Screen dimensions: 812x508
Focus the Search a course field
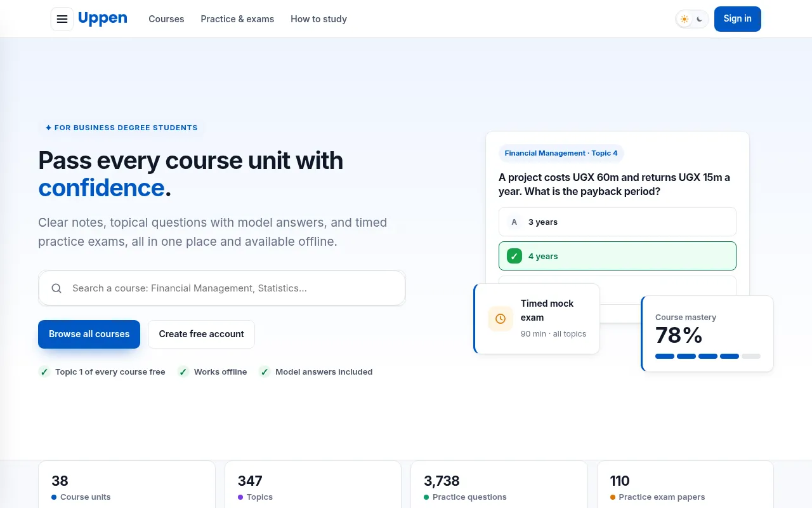tap(222, 288)
